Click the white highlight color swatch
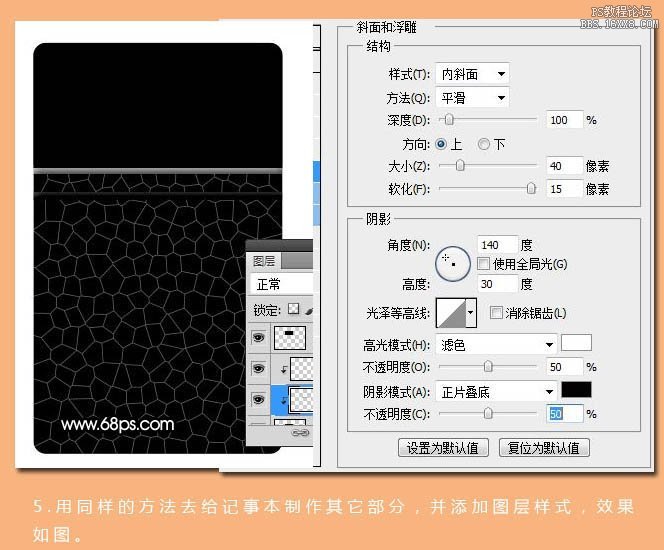664x550 pixels. pyautogui.click(x=576, y=343)
